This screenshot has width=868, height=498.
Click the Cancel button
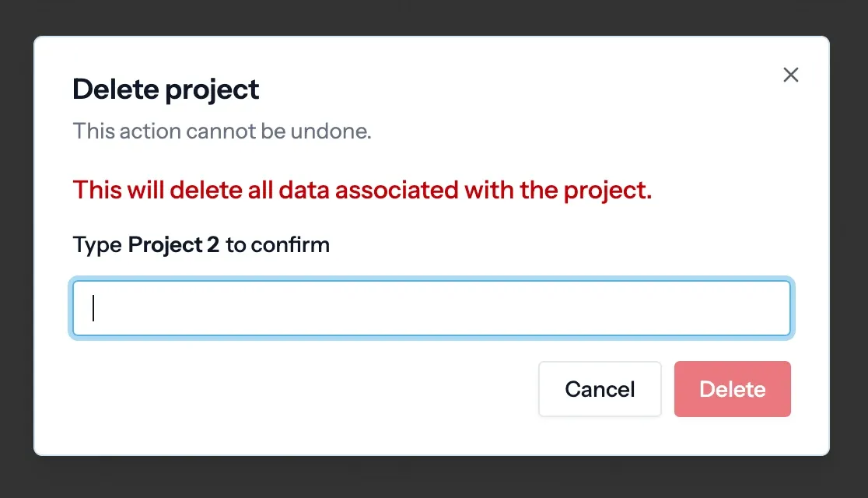pyautogui.click(x=600, y=389)
